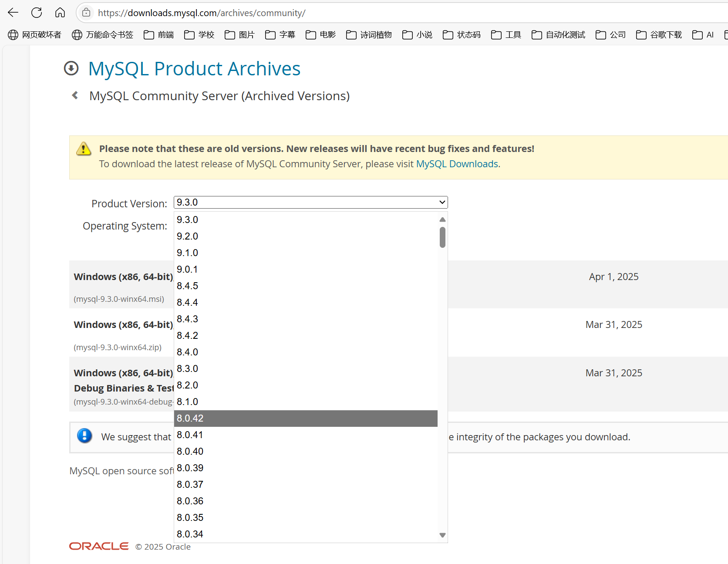Viewport: 728px width, 564px height.
Task: Click the address bar URL
Action: point(202,13)
